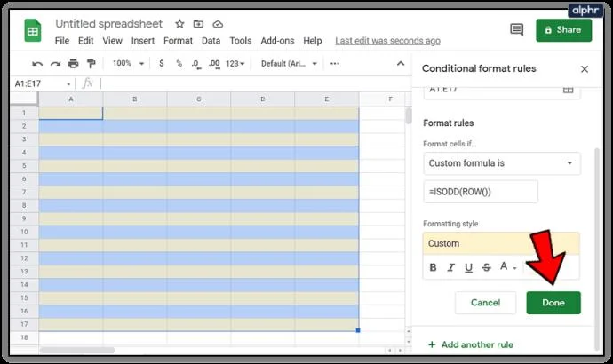
Task: Open the Format menu
Action: click(178, 41)
